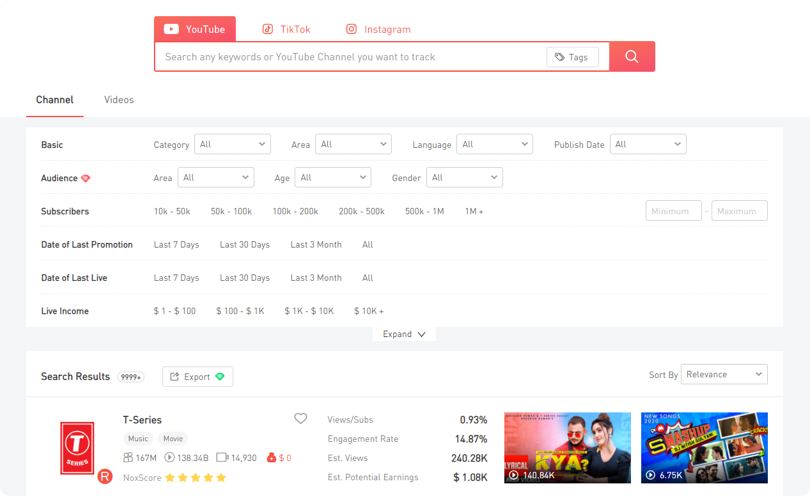Choose Last 3 Month for Last Promotion

[x=316, y=244]
